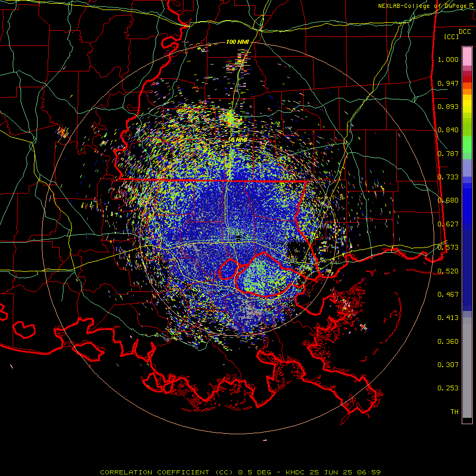Select the 0.253 legend value
The image size is (476, 476).
(448, 388)
